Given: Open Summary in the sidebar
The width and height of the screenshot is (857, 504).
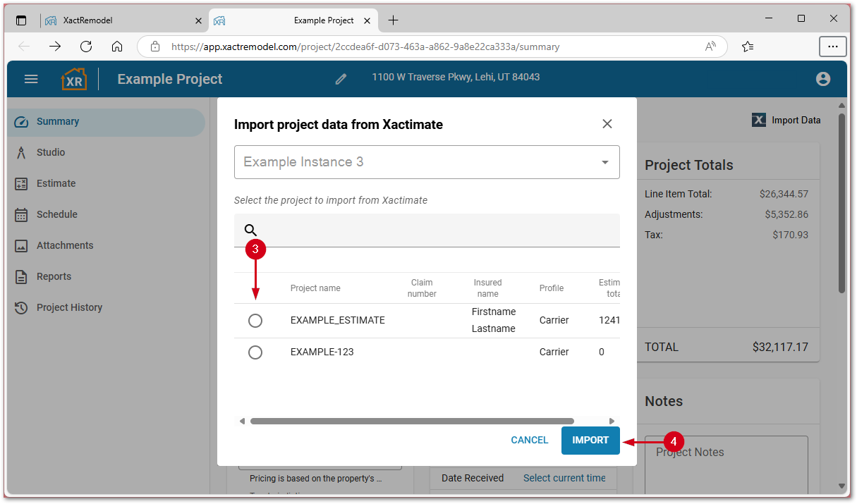Looking at the screenshot, I should [106, 122].
